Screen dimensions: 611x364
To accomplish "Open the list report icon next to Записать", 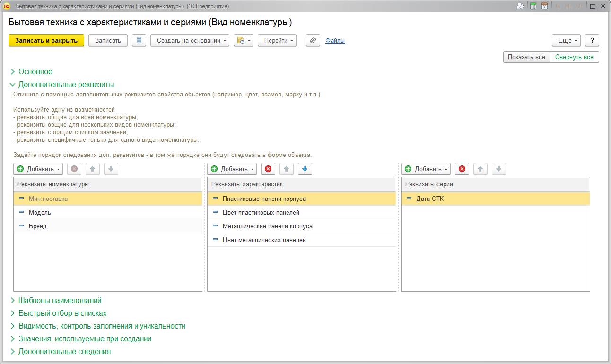I will coord(139,41).
